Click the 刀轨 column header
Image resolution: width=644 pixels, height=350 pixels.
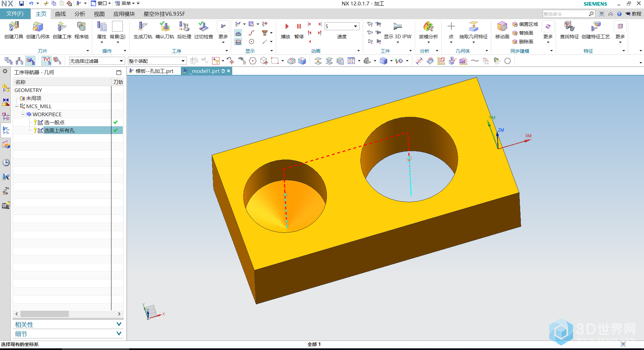(117, 82)
